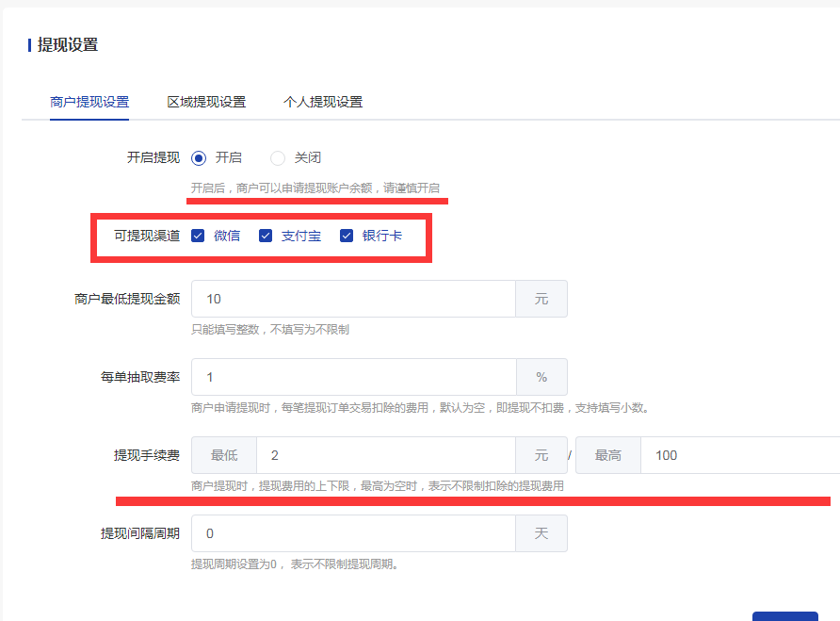
Task: Click the 可提现渠道 field label
Action: coord(147,236)
